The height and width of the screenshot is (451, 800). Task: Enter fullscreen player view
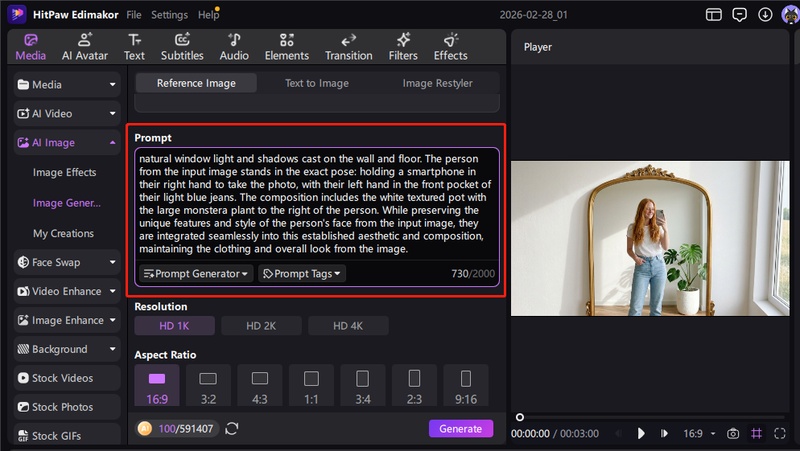click(x=780, y=434)
